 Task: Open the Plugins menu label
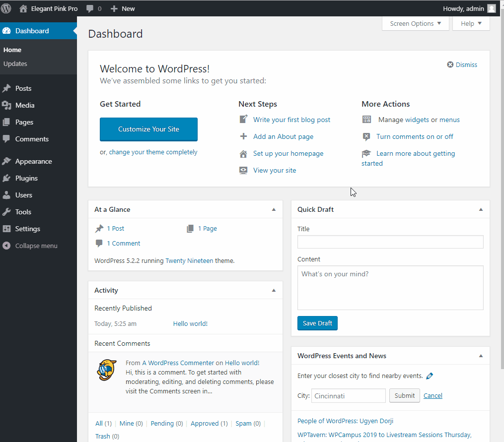26,178
